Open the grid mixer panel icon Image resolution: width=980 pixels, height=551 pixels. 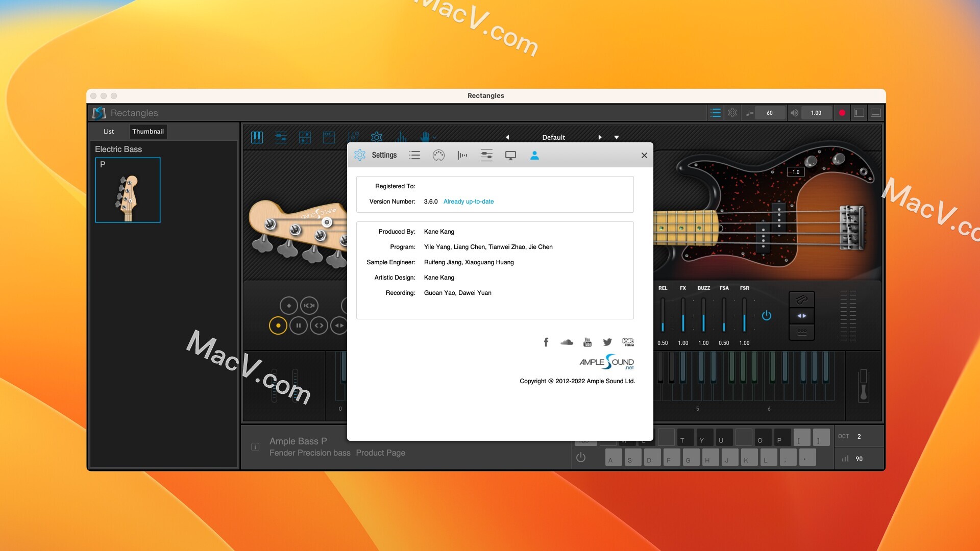click(305, 137)
